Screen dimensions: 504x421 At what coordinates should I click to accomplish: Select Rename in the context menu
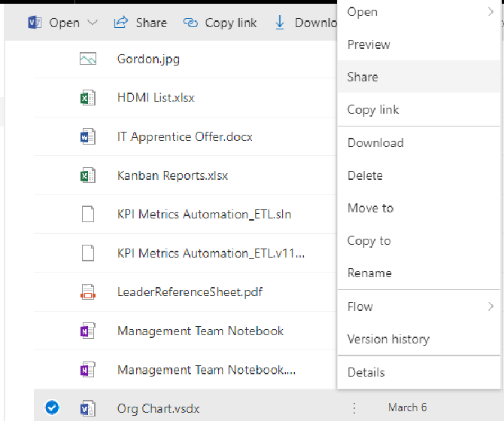tap(418, 273)
